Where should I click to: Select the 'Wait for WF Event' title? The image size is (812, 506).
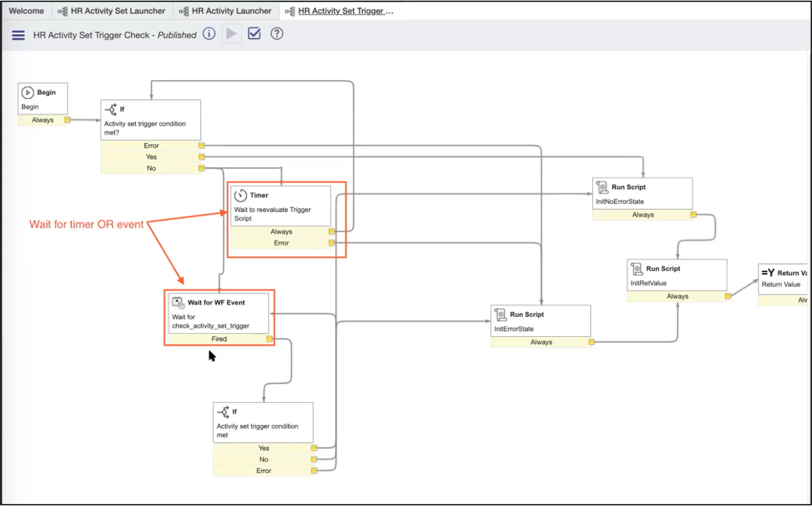tap(216, 302)
